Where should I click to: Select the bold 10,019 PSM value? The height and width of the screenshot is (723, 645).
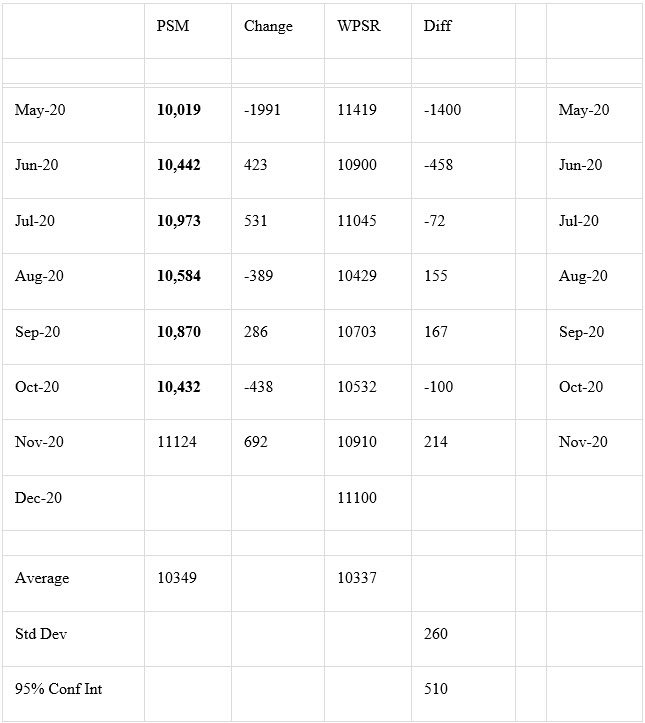[179, 110]
